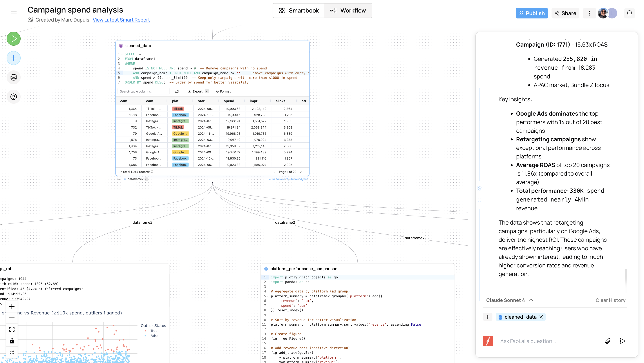Click the shuffle icon on the scatter chart toolbar

click(x=12, y=352)
